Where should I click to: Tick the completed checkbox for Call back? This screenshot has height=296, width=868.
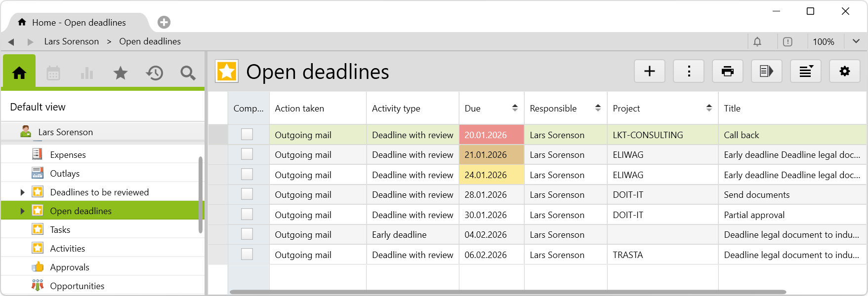point(247,134)
